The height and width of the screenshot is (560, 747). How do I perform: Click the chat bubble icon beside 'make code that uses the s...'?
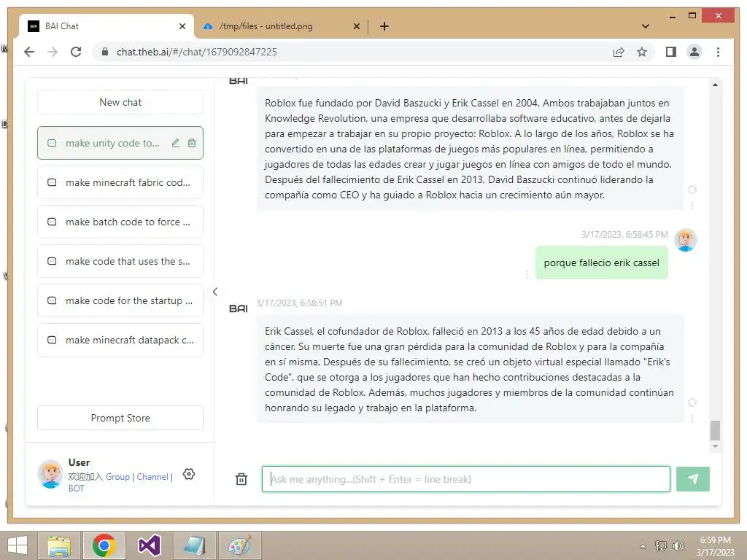coord(52,262)
